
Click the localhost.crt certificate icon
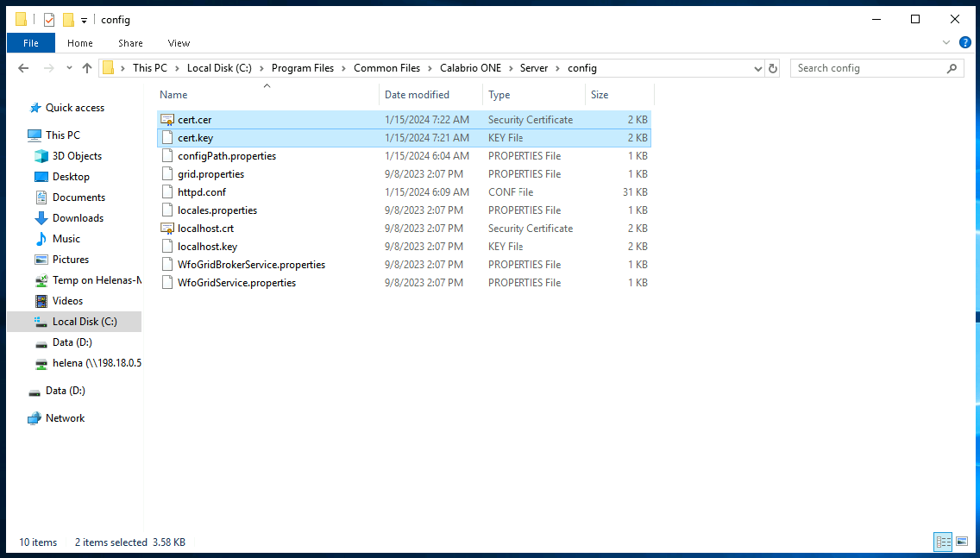pos(167,229)
